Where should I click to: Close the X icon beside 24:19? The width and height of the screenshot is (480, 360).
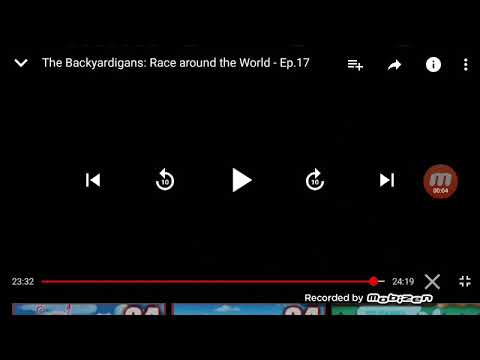click(432, 282)
